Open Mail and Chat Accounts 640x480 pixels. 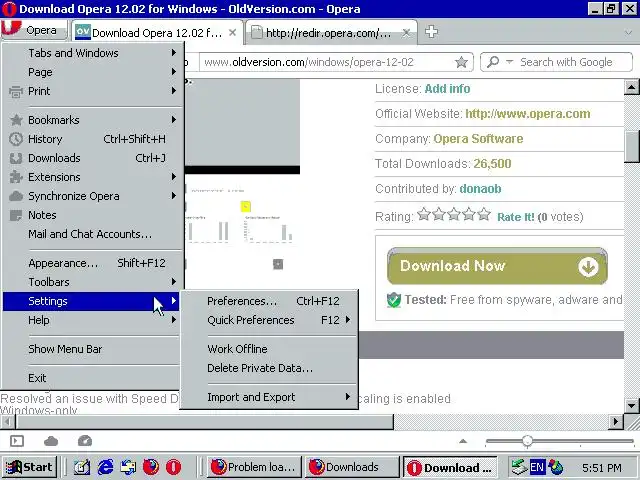coord(92,234)
